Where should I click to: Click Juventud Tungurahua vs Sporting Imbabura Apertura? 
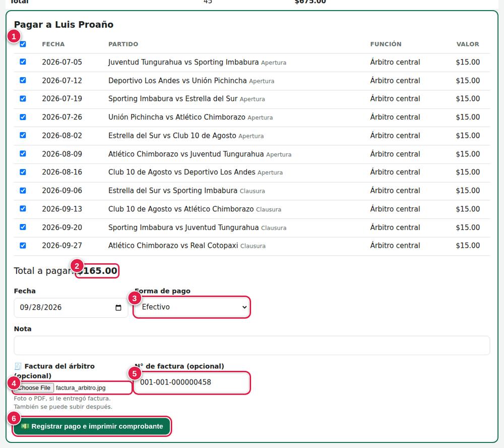pos(197,62)
